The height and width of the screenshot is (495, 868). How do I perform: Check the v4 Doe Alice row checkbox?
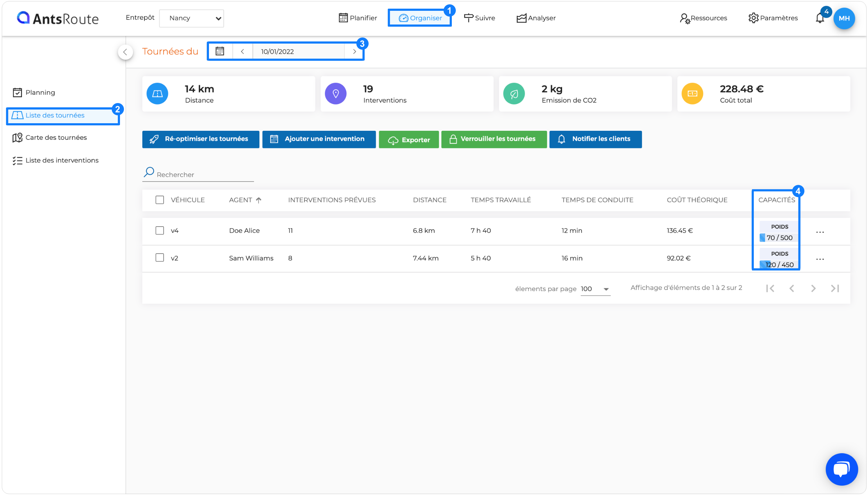click(x=160, y=231)
